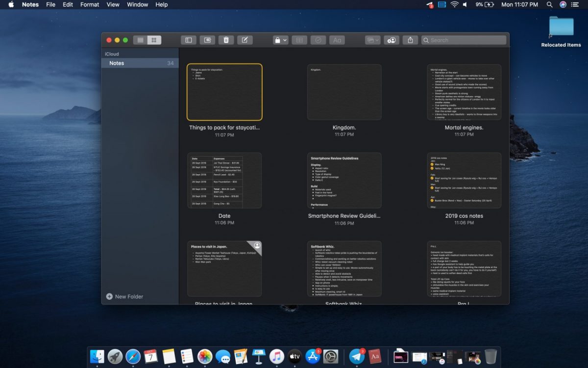Open Smartphone Review Guidelines note thumbnail

click(344, 181)
